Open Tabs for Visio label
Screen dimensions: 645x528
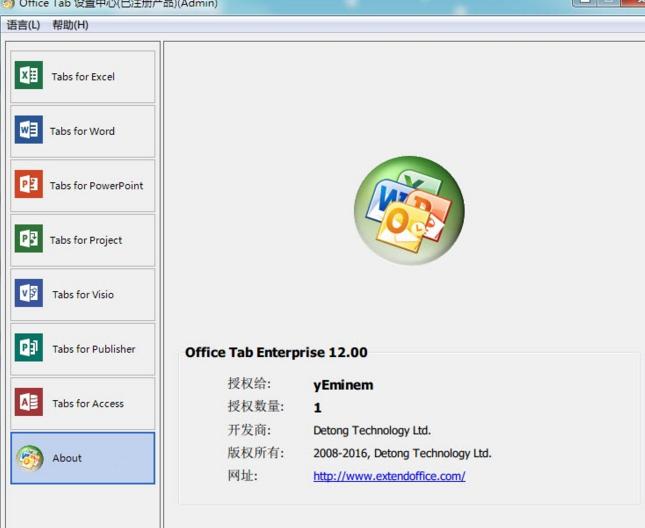(83, 294)
